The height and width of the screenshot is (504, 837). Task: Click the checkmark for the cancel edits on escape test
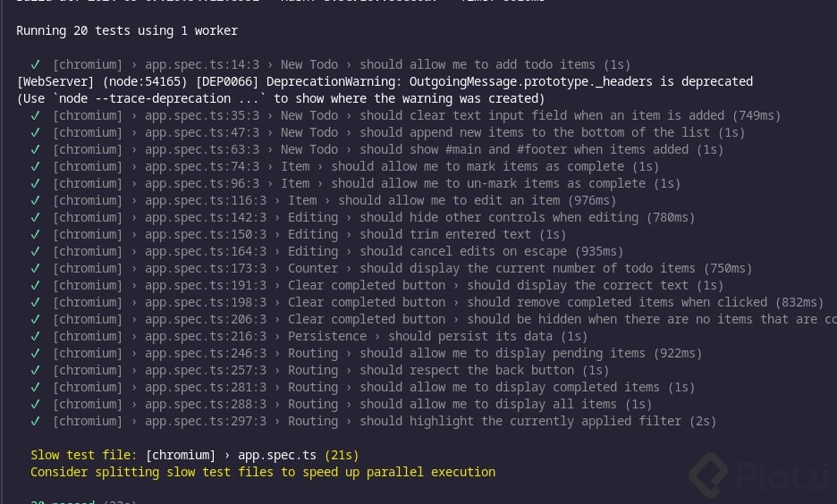point(35,251)
